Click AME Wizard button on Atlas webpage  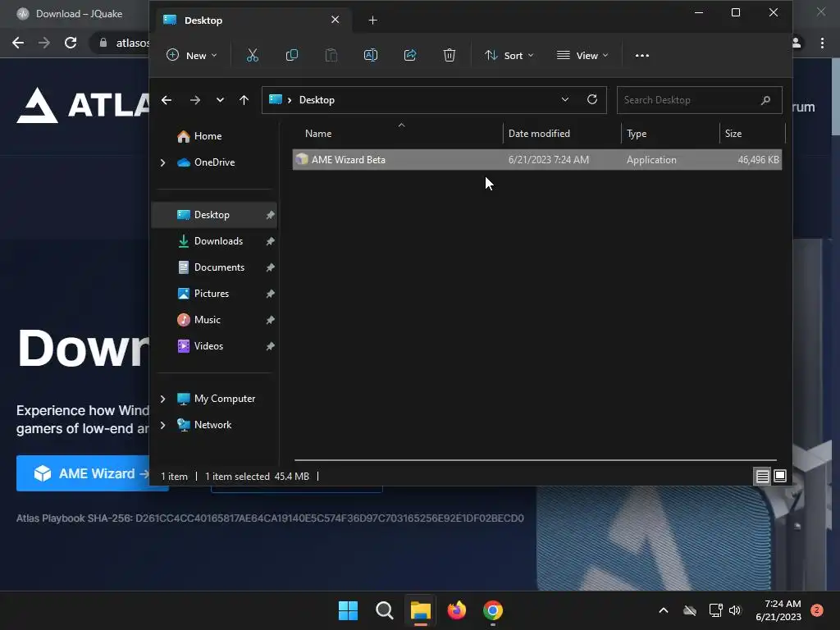[x=83, y=473]
